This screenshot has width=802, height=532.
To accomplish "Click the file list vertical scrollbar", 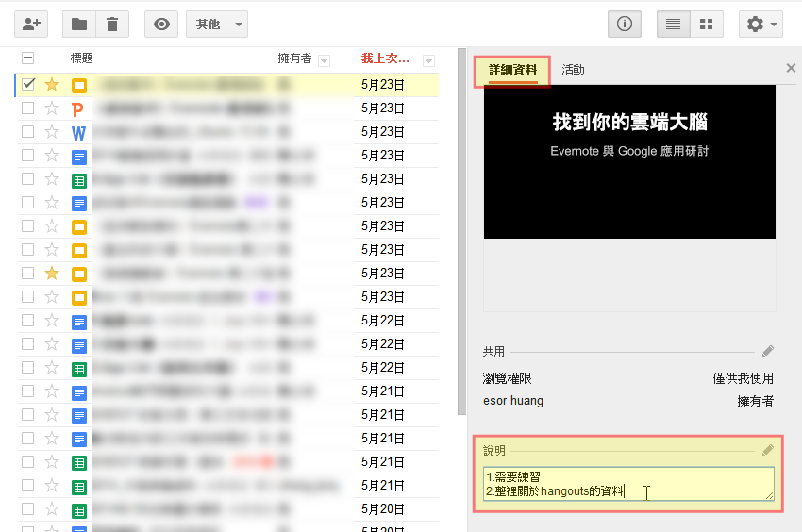I will coord(462,231).
